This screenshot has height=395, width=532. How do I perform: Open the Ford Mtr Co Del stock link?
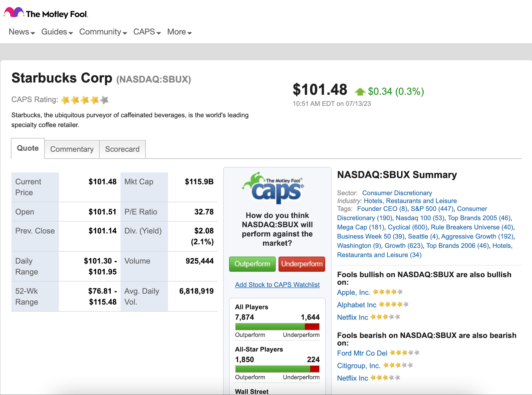(362, 353)
